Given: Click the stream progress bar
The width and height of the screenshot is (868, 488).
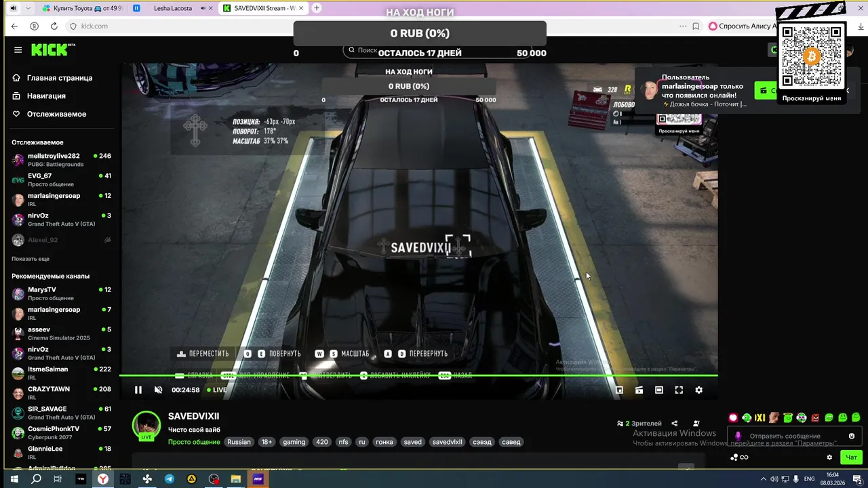Looking at the screenshot, I should click(x=418, y=375).
